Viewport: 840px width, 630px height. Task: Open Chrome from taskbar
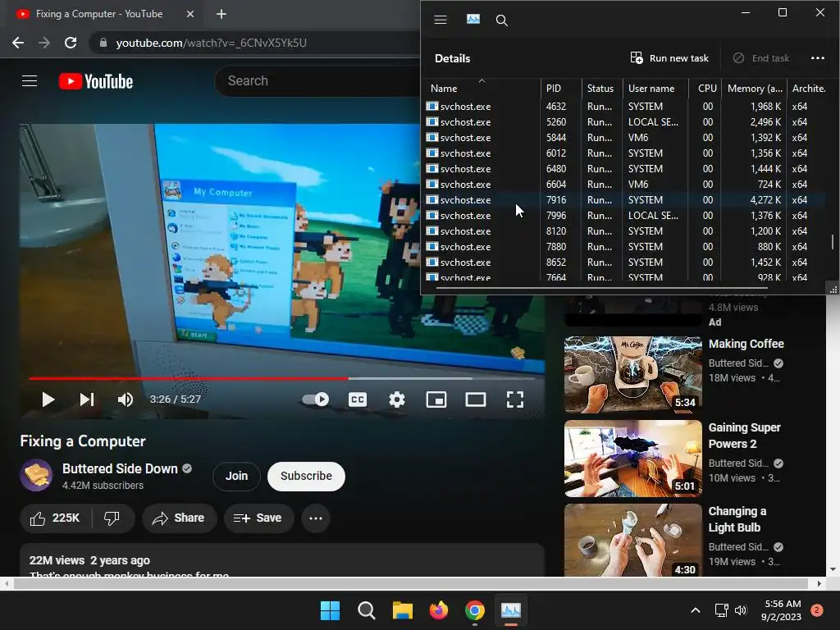click(475, 610)
